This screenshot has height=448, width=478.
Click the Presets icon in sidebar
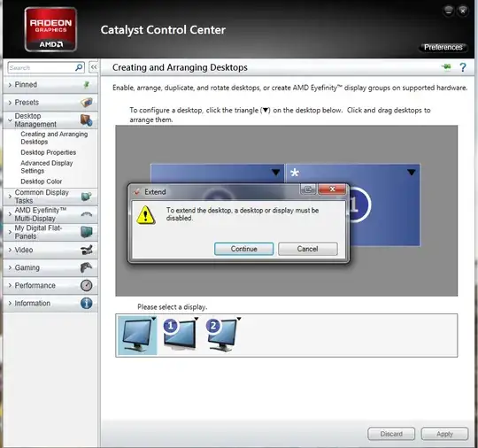[87, 102]
